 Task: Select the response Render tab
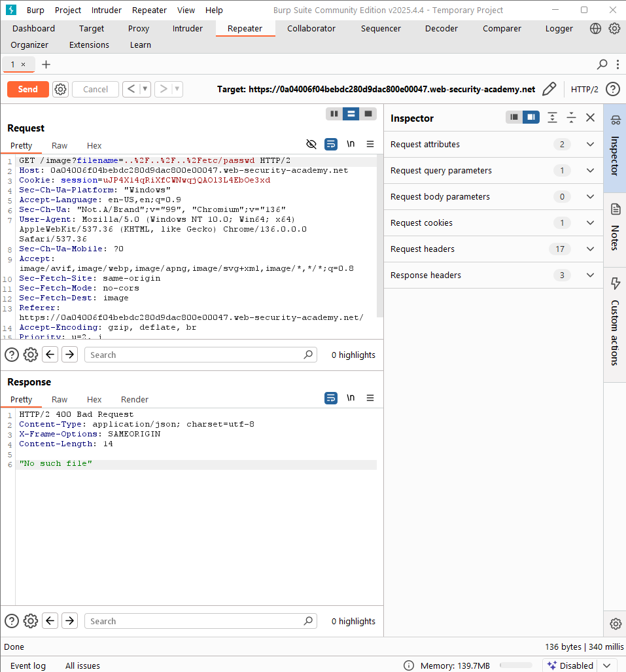(135, 399)
